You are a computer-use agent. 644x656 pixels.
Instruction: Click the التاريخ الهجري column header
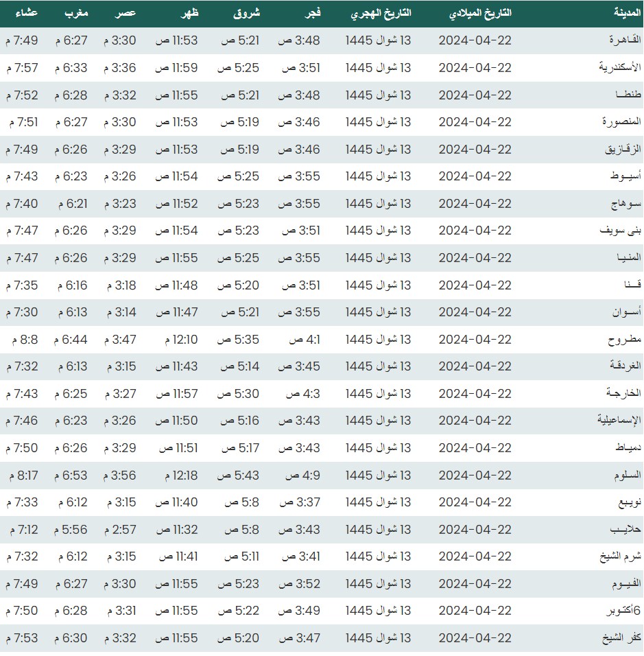(381, 14)
